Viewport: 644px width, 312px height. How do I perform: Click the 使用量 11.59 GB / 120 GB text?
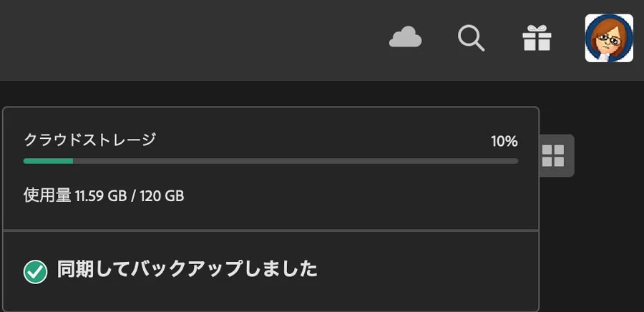coord(104,195)
